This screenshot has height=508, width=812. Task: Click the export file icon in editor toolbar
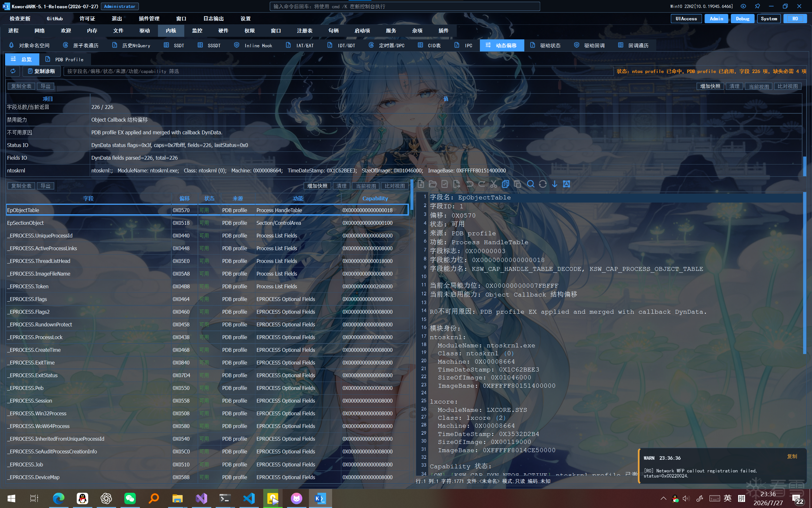pyautogui.click(x=457, y=184)
